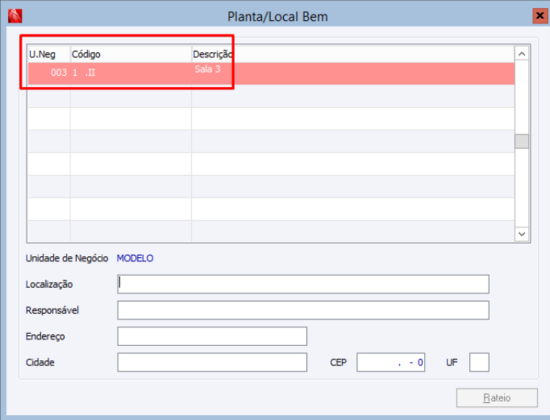Click the scroll down arrow of the grid
Viewport: 550px width, 420px height.
point(522,234)
